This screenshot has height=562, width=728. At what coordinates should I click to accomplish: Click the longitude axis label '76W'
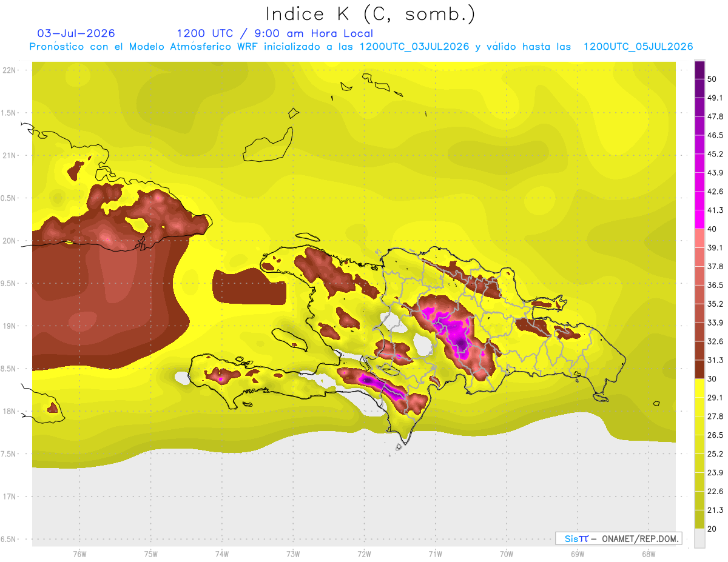coord(79,554)
